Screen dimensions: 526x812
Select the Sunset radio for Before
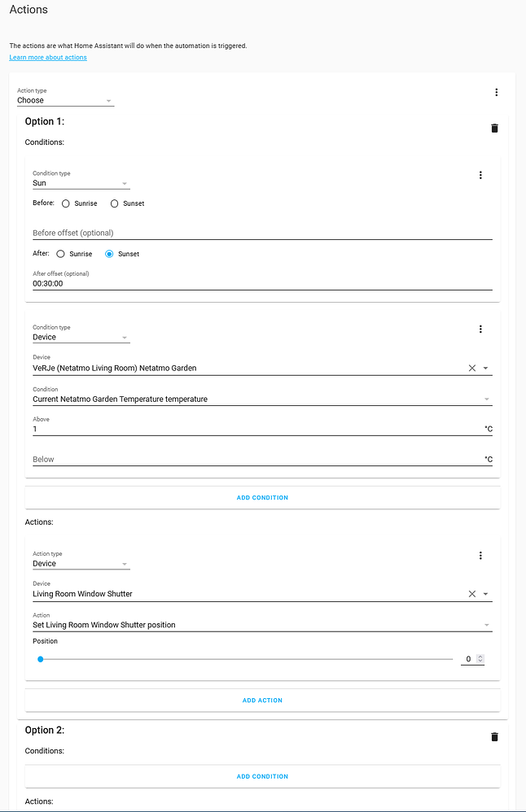pos(114,203)
